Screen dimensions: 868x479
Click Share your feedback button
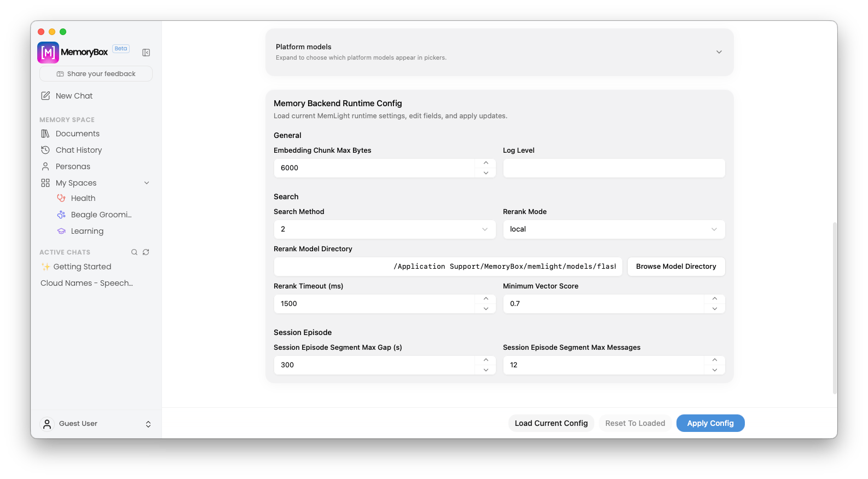pos(96,74)
